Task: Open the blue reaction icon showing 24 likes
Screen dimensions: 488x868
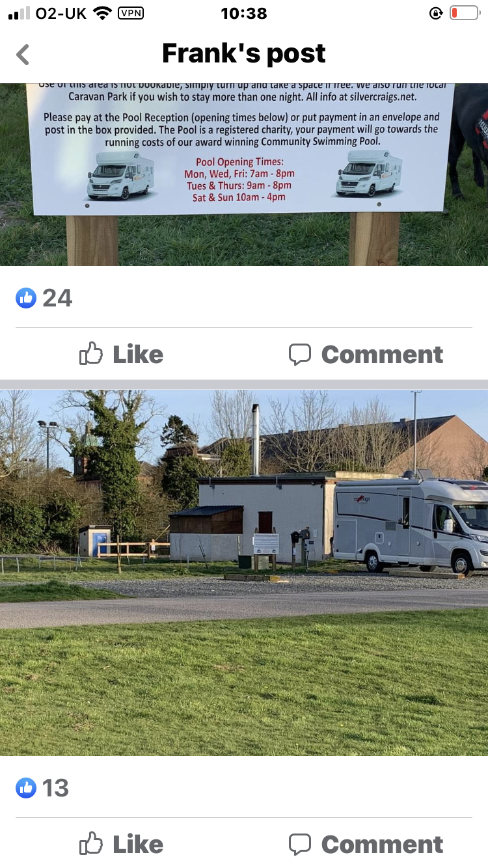Action: click(26, 298)
